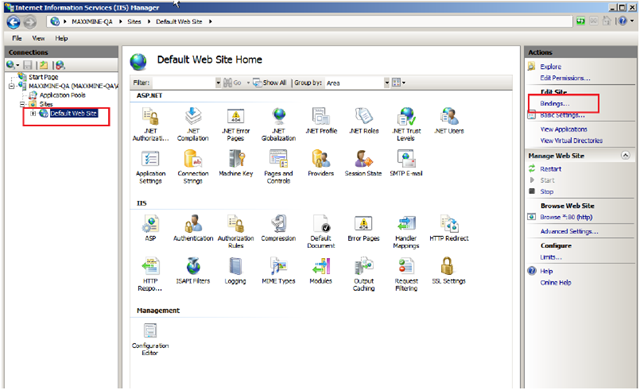
Task: Collapse the Sites tree node
Action: point(22,104)
